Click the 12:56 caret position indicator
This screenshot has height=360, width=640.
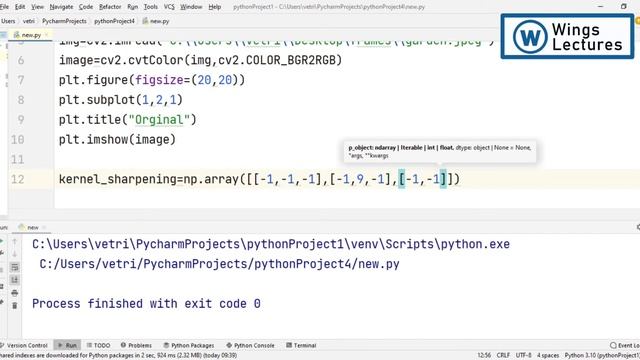484,356
